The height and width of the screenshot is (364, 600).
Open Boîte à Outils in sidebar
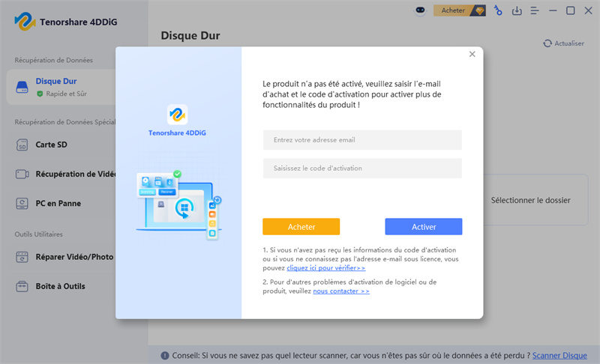[60, 286]
